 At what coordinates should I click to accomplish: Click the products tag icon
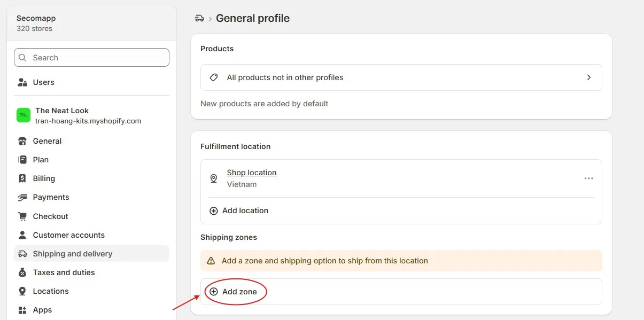214,77
